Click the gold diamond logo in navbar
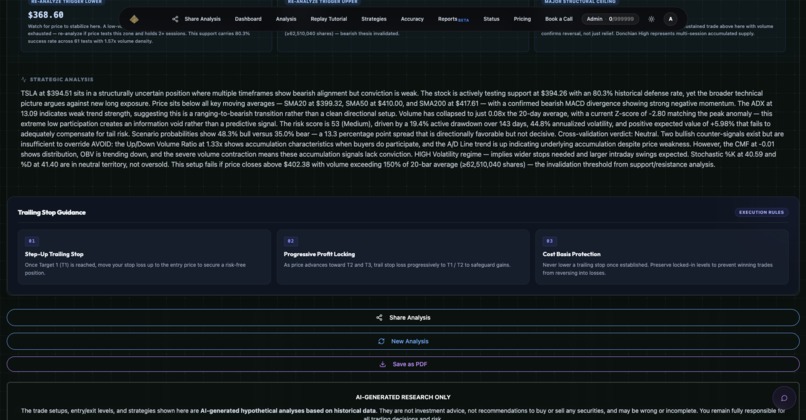 134,19
